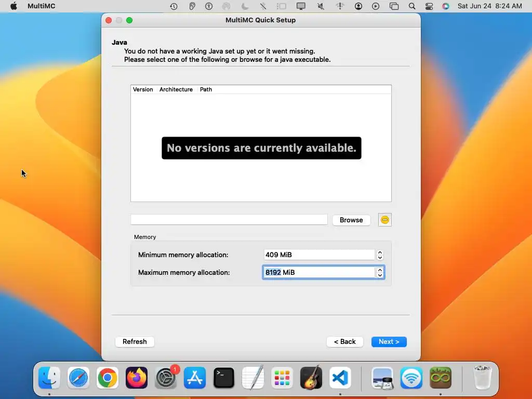Click the Now Playing menu bar icon
Viewport: 532px width, 399px height.
[x=375, y=6]
